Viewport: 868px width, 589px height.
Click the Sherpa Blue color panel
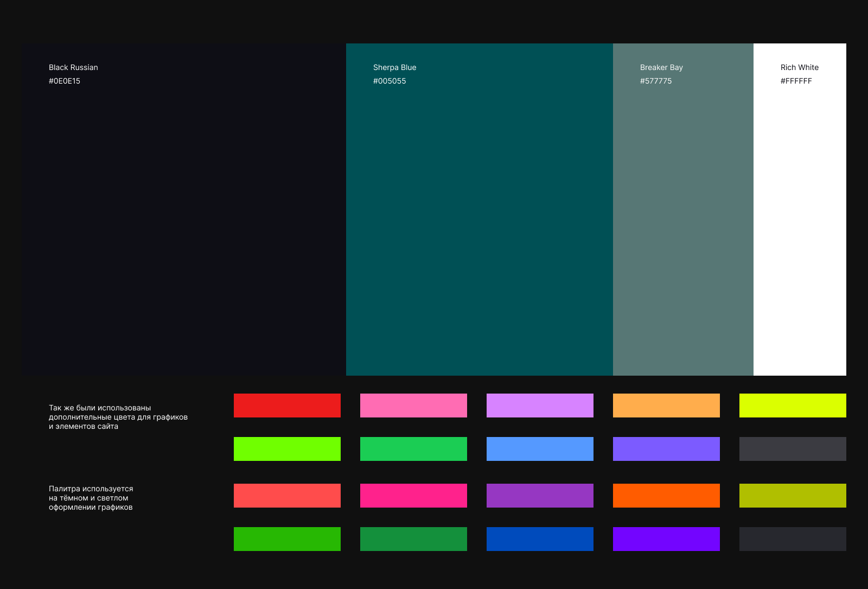coord(479,217)
